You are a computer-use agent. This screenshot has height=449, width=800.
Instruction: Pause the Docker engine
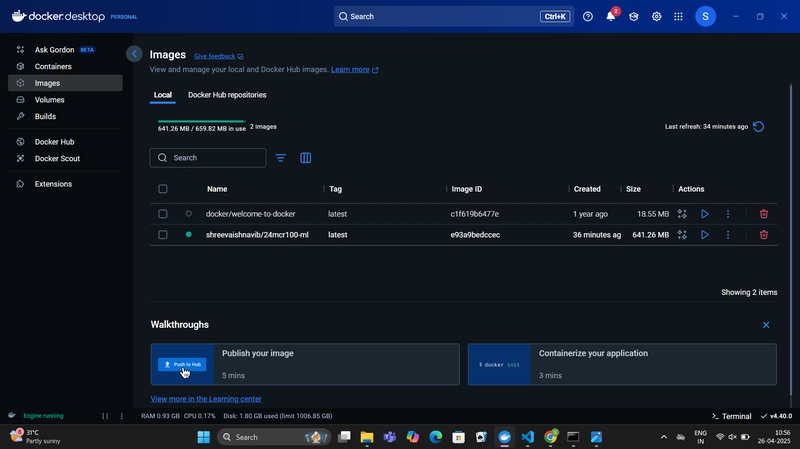pos(105,416)
